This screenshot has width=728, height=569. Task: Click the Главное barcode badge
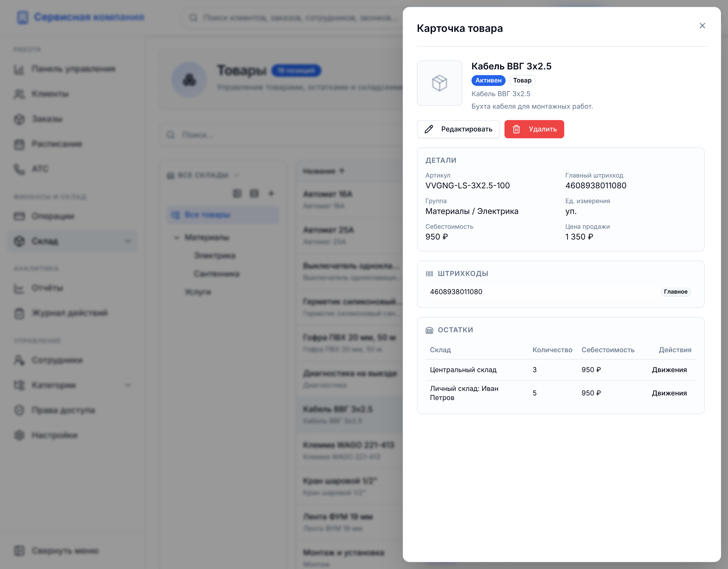(x=675, y=292)
